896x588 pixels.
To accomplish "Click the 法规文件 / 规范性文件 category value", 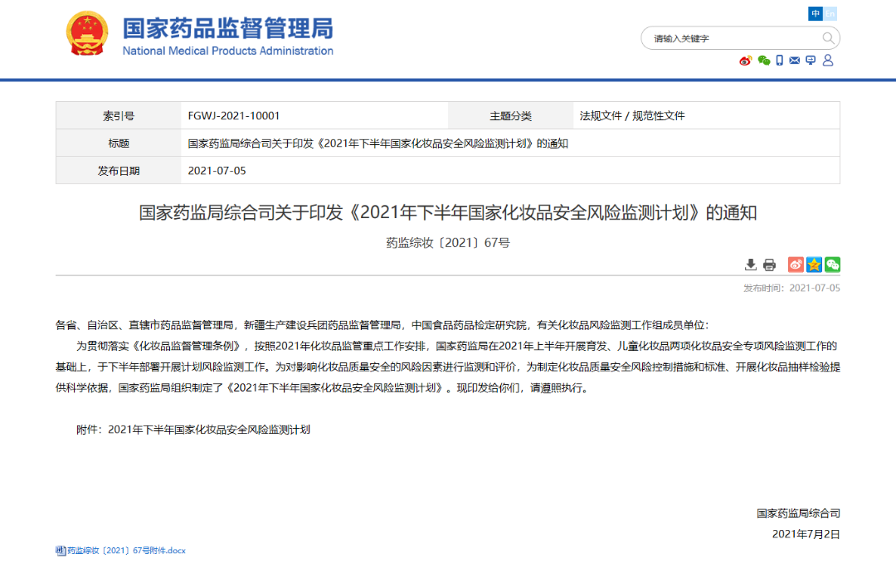I will tap(632, 116).
